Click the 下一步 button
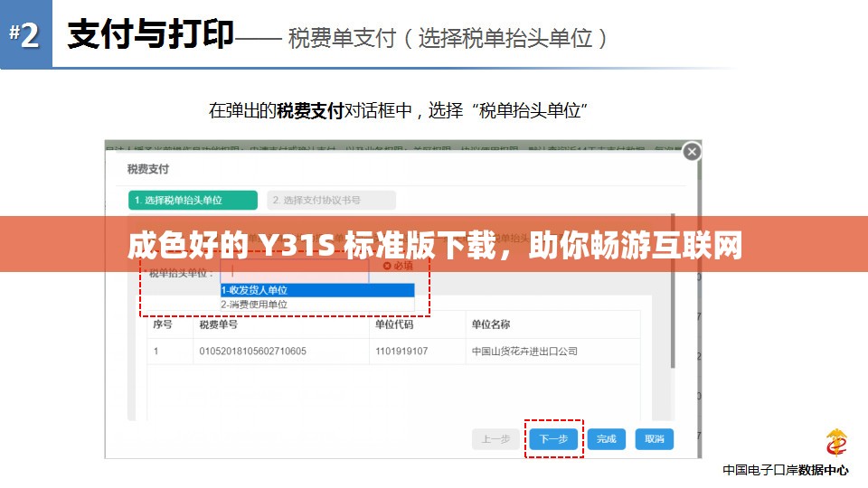The height and width of the screenshot is (488, 868). pos(553,439)
